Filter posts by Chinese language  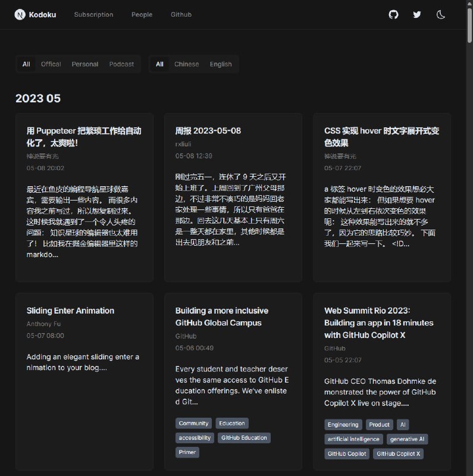pos(187,64)
